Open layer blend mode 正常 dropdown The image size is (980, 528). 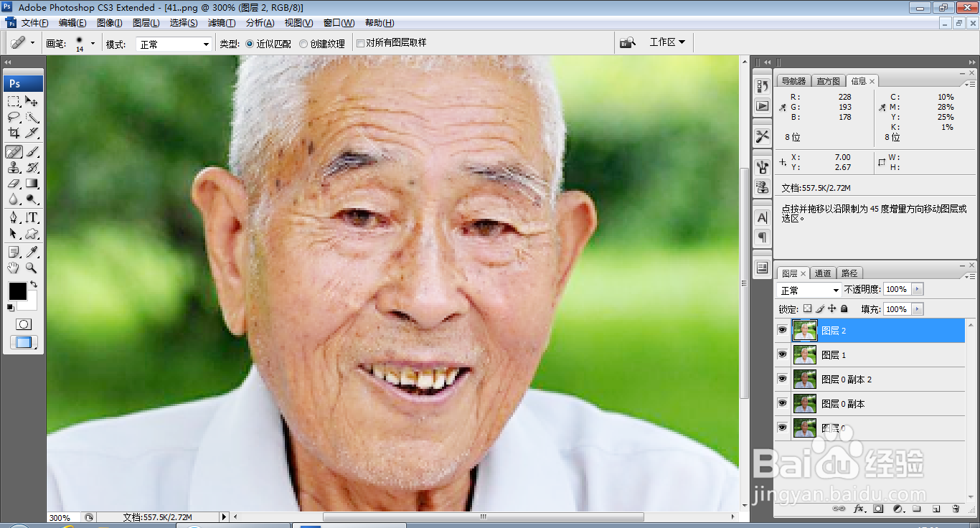[809, 290]
